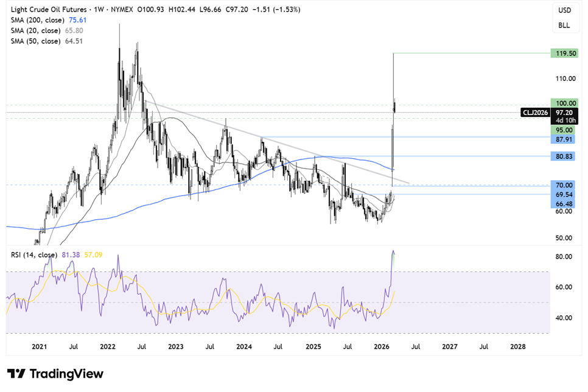Click the blue 66.48 price label
The width and height of the screenshot is (588, 392).
pos(564,204)
